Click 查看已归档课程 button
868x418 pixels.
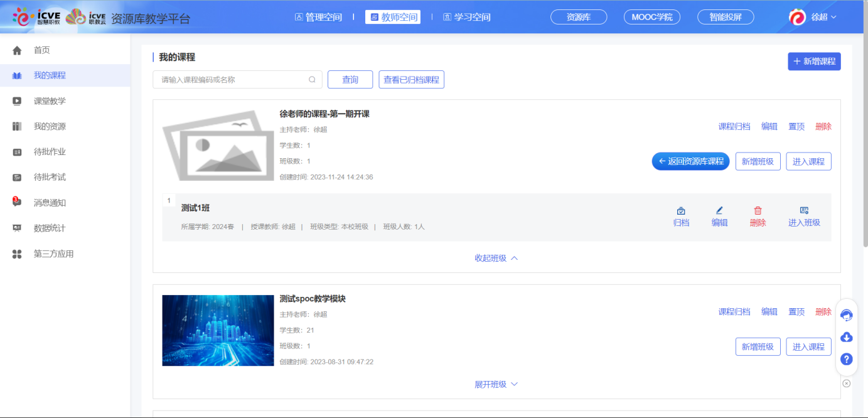click(411, 80)
